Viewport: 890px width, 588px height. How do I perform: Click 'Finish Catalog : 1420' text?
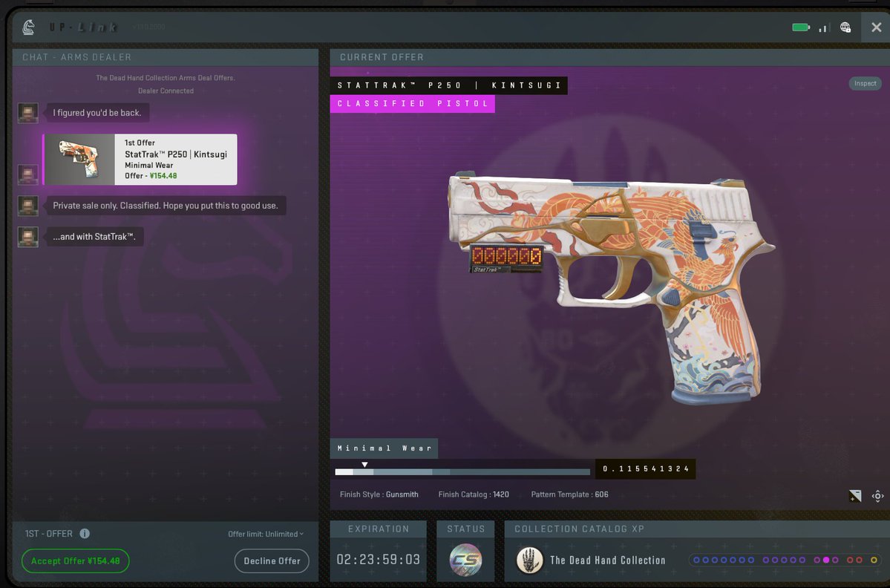(474, 494)
